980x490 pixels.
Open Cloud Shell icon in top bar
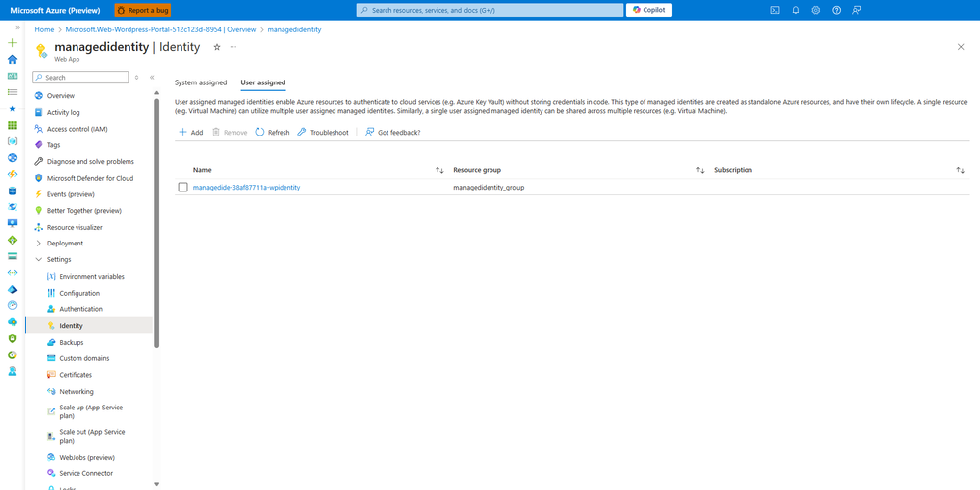775,10
